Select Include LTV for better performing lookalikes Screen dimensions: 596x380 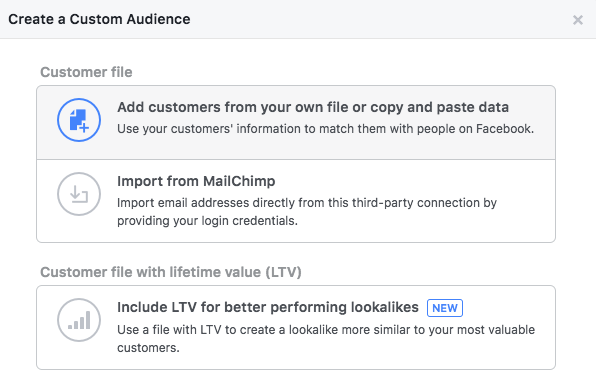click(x=296, y=328)
